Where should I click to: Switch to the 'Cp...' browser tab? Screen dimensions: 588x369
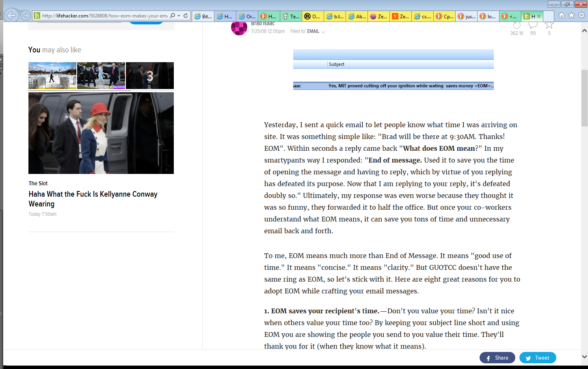click(444, 16)
